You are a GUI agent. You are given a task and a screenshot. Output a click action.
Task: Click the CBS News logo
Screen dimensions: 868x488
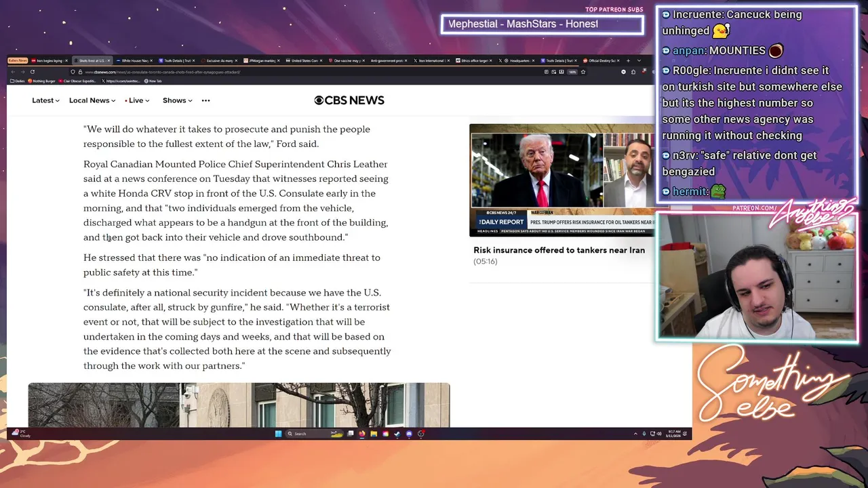coord(349,100)
